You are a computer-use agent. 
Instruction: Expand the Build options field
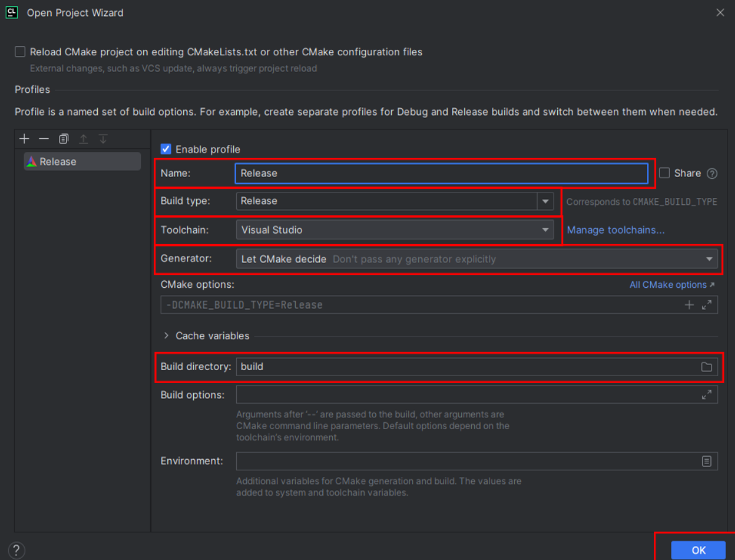(707, 395)
